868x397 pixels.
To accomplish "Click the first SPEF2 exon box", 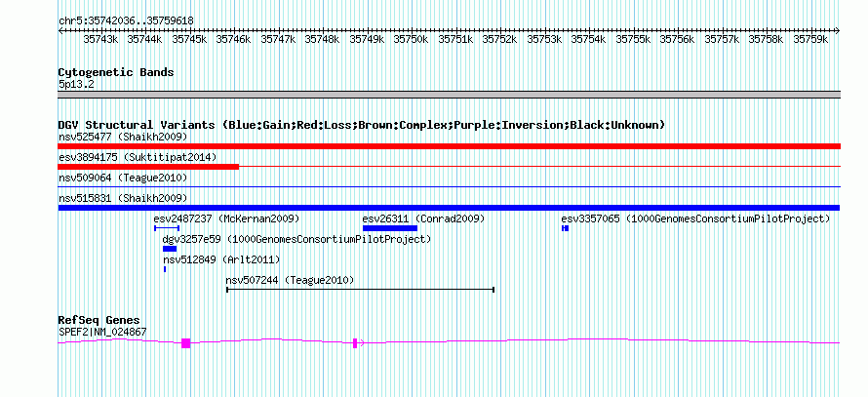I will [186, 343].
